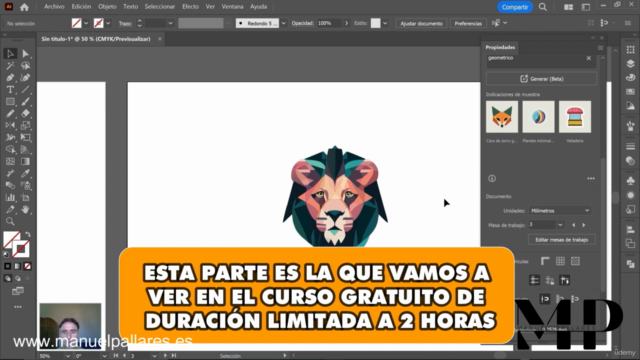Viewport: 640px width, 360px height.
Task: Click the Stroke swatch in toolbox
Action: [x=20, y=249]
